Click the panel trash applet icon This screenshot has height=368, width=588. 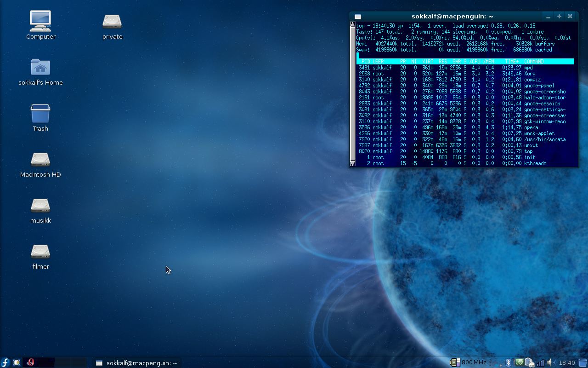582,362
